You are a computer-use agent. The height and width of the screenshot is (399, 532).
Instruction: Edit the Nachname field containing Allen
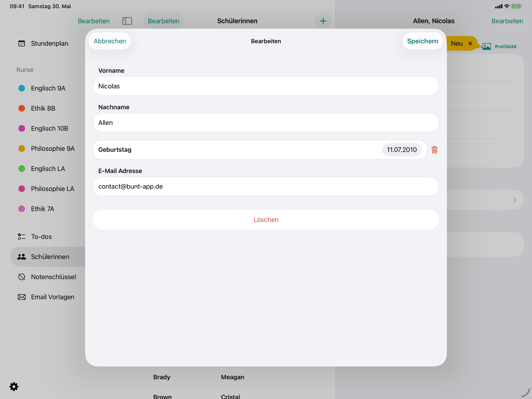tap(266, 123)
